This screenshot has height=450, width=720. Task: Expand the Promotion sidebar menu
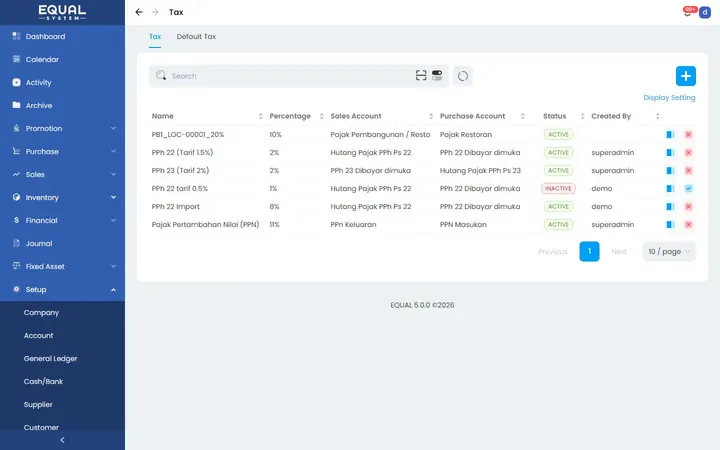(62, 129)
